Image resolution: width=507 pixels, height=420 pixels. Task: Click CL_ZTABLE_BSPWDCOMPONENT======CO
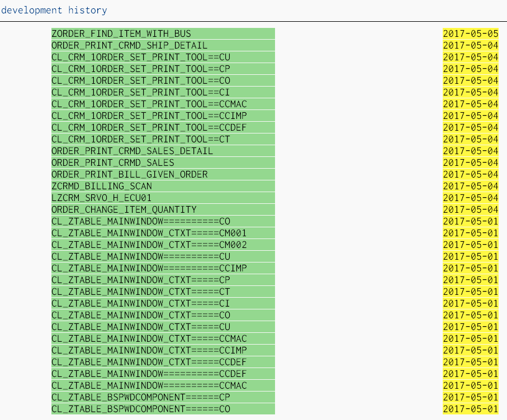coord(163,409)
